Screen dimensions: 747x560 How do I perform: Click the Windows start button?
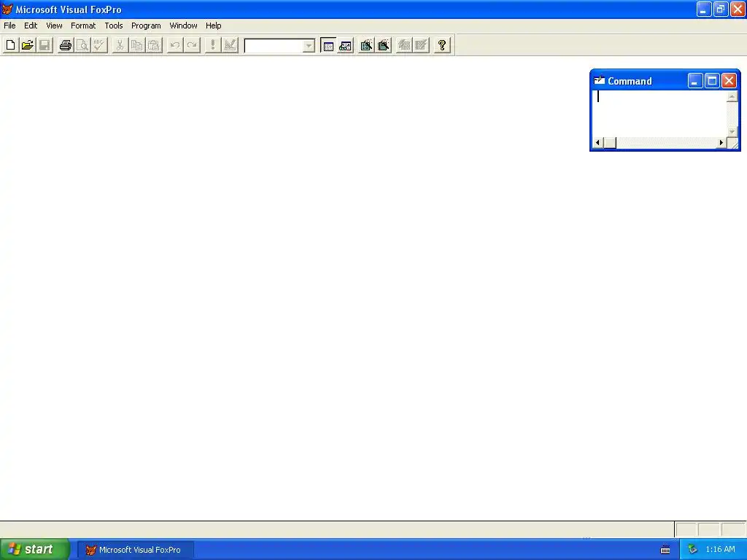pyautogui.click(x=35, y=550)
